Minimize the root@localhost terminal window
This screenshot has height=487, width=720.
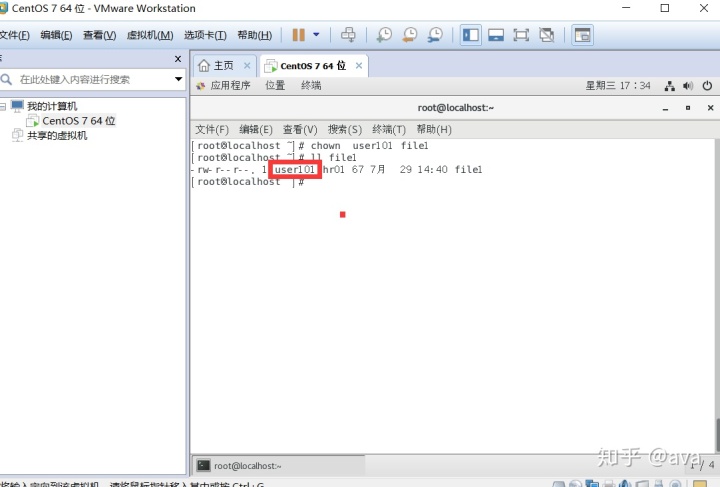tap(665, 108)
